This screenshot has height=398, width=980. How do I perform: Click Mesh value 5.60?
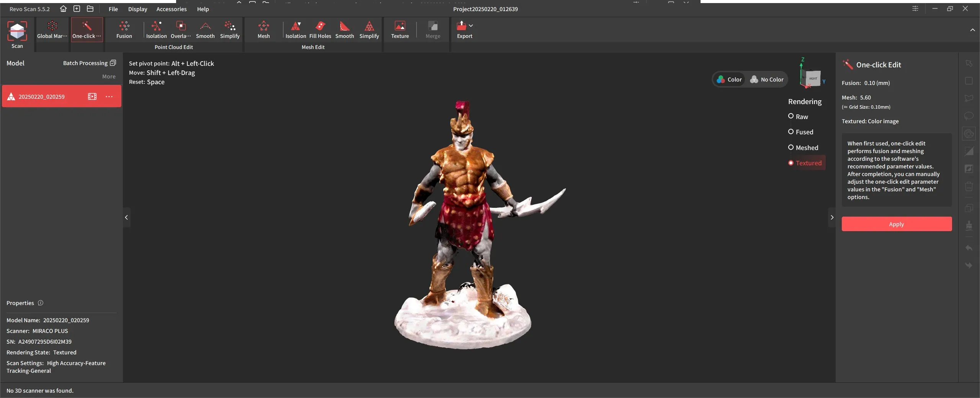click(865, 97)
